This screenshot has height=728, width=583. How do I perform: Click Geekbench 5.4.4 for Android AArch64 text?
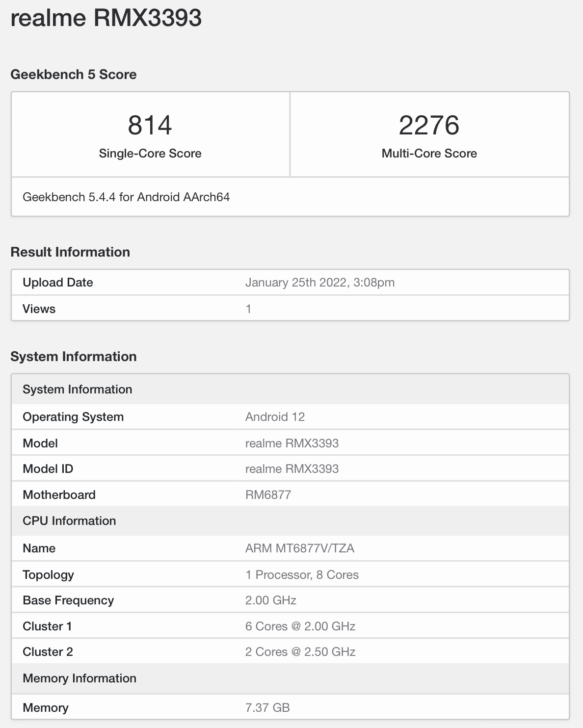click(126, 197)
